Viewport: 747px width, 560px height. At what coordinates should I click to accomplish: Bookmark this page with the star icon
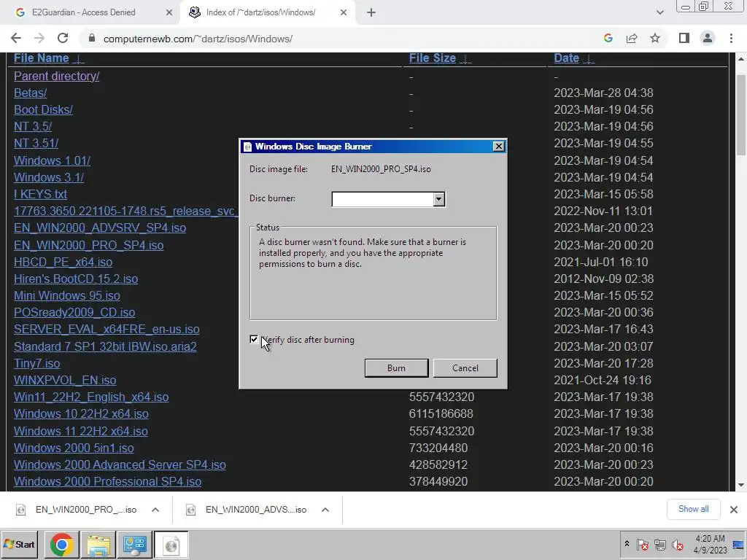(x=655, y=39)
